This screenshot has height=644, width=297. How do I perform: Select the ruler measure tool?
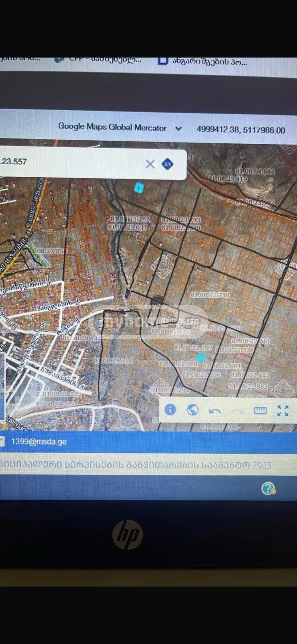[260, 411]
